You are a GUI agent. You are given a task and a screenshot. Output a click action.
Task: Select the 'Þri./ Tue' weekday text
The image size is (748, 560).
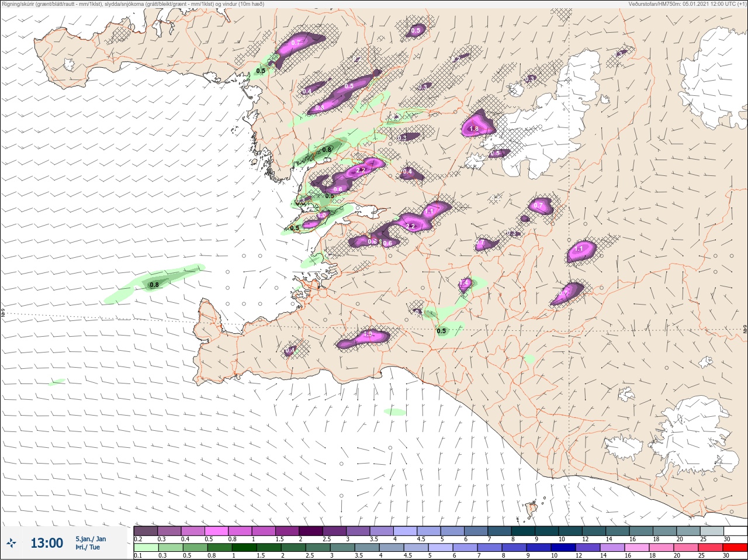coord(88,547)
